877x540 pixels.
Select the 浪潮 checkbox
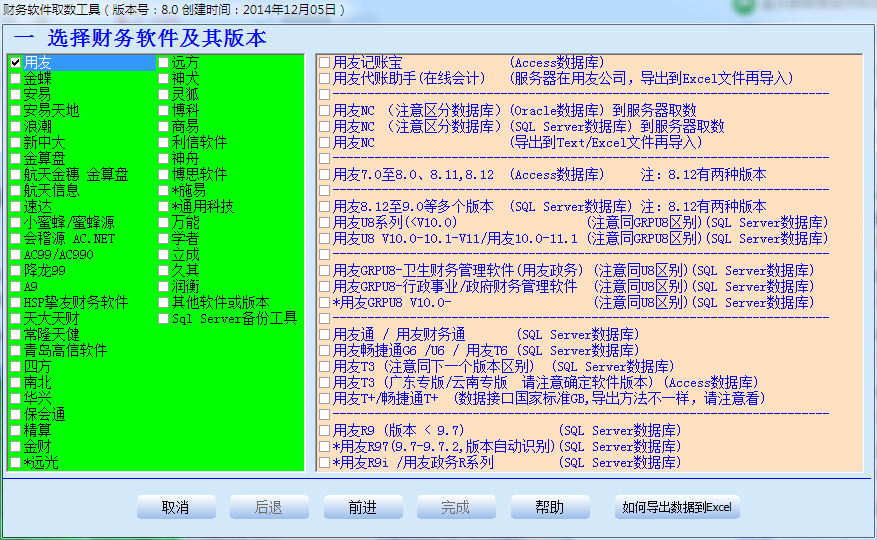[x=16, y=127]
